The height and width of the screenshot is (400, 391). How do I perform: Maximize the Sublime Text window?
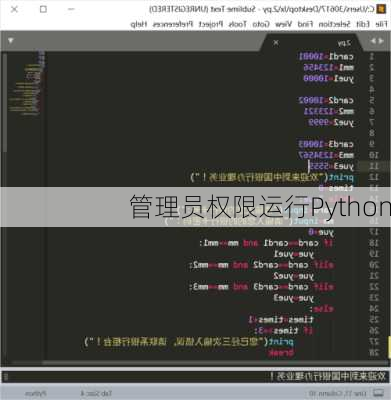pos(43,9)
